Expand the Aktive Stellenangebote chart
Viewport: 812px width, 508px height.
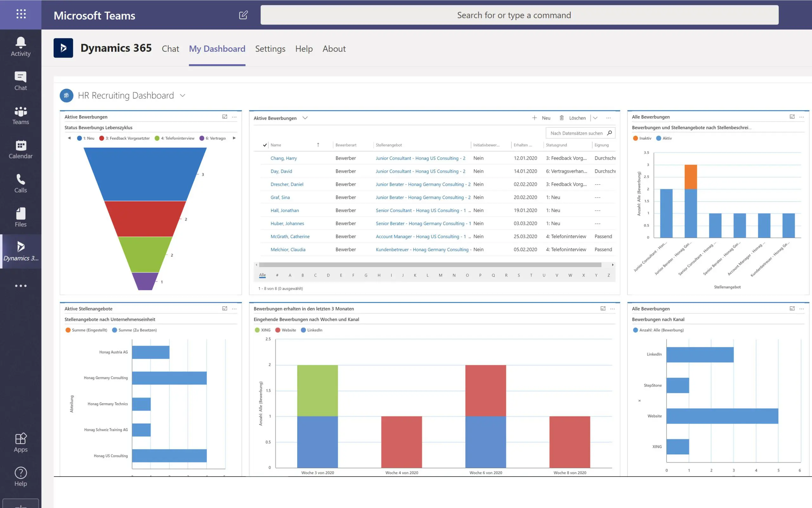225,308
